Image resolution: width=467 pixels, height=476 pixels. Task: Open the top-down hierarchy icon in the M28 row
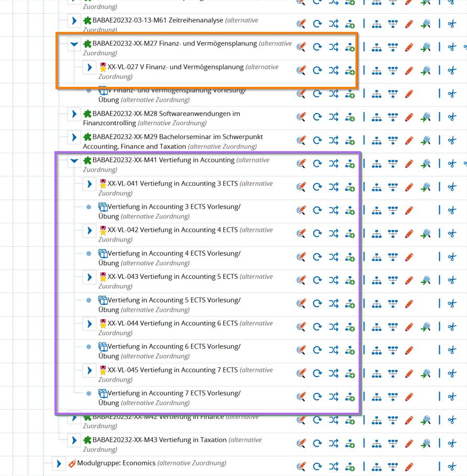click(376, 117)
